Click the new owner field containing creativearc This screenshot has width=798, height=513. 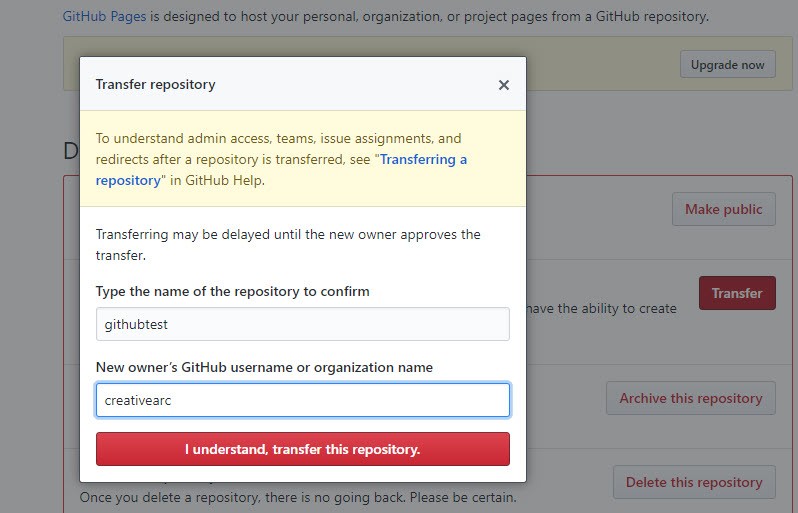tap(302, 400)
